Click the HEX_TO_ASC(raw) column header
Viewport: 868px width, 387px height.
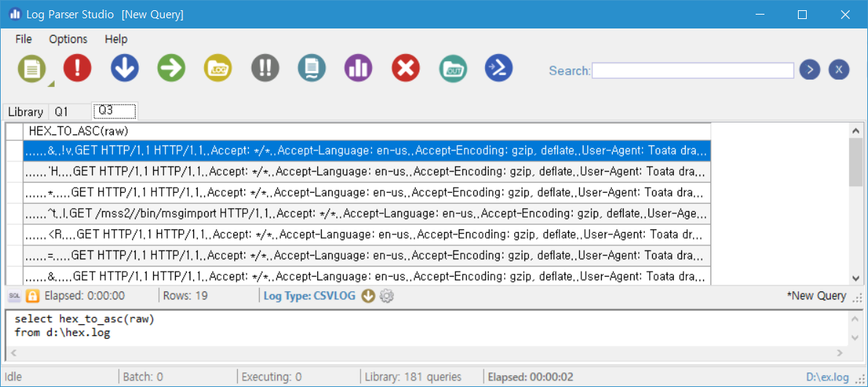coord(367,131)
